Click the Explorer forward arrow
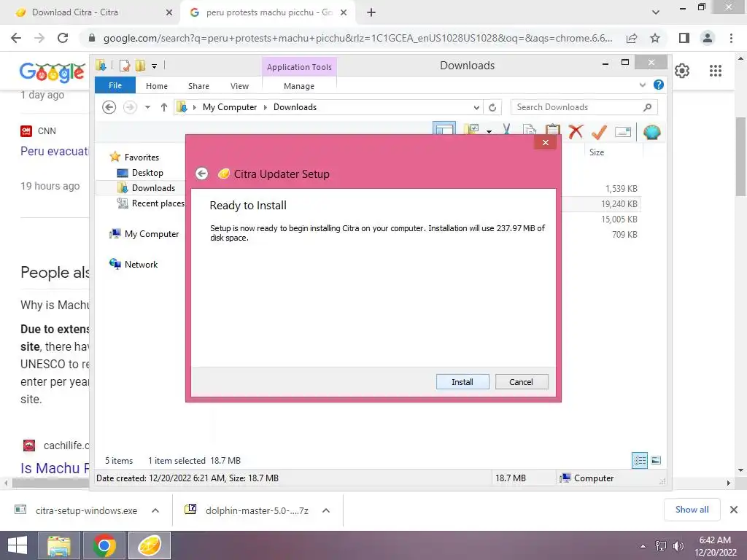Viewport: 747px width, 560px height. coord(130,107)
